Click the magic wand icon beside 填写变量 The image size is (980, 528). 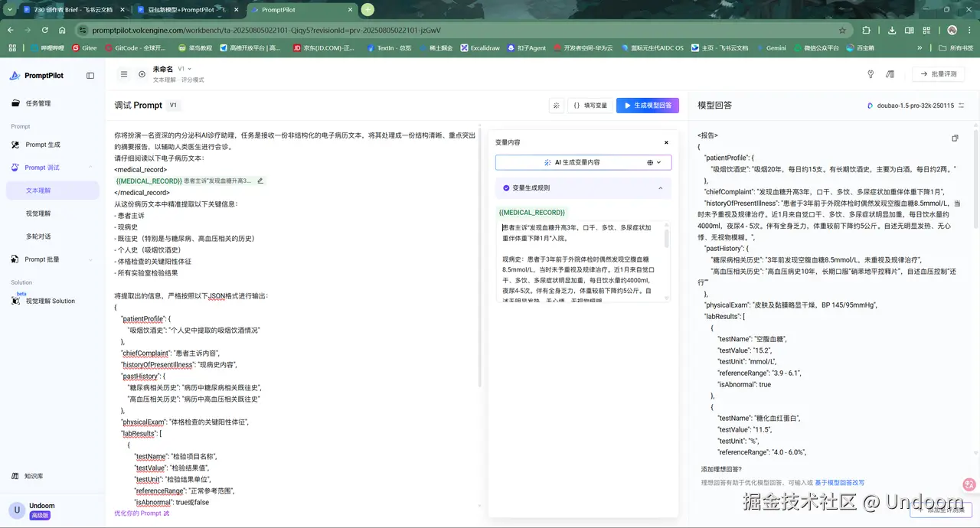point(557,106)
